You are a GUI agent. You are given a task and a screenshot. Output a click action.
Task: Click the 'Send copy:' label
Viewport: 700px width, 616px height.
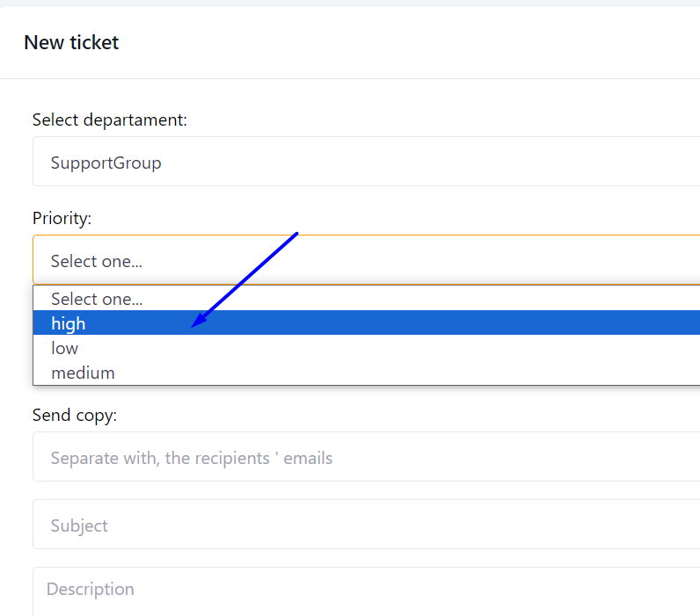pyautogui.click(x=75, y=415)
